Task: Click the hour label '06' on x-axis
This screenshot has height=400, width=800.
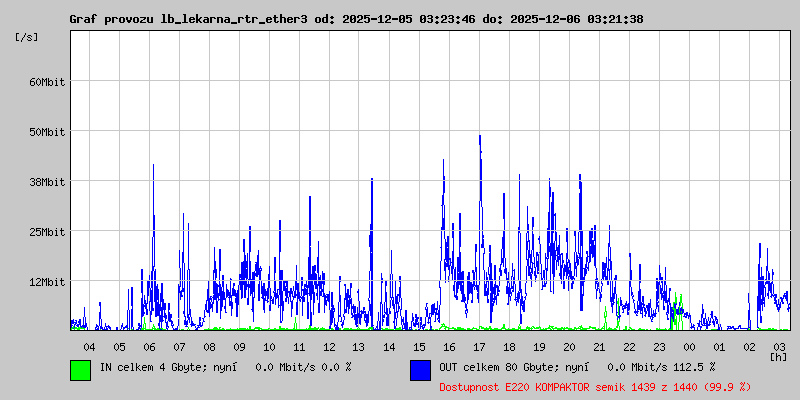Action: (x=149, y=347)
